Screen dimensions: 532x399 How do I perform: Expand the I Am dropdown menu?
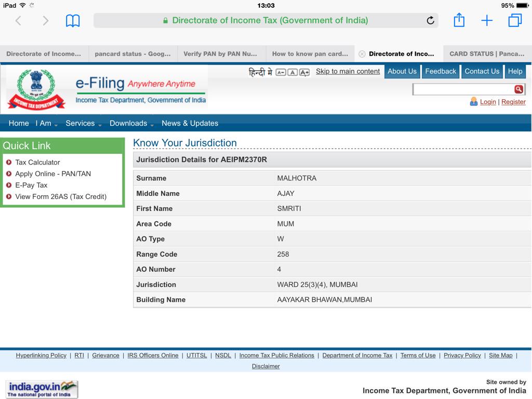(x=46, y=123)
